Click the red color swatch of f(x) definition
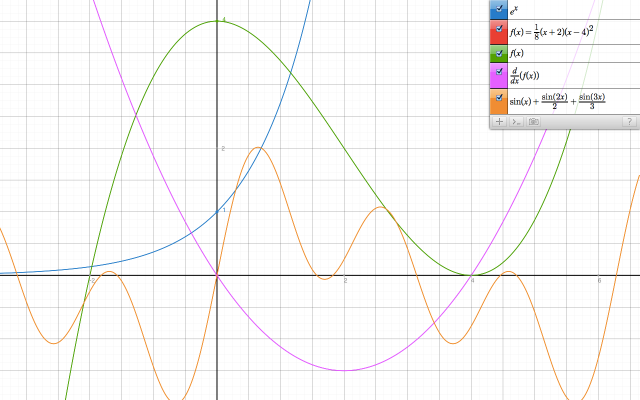The height and width of the screenshot is (400, 640). click(x=498, y=32)
